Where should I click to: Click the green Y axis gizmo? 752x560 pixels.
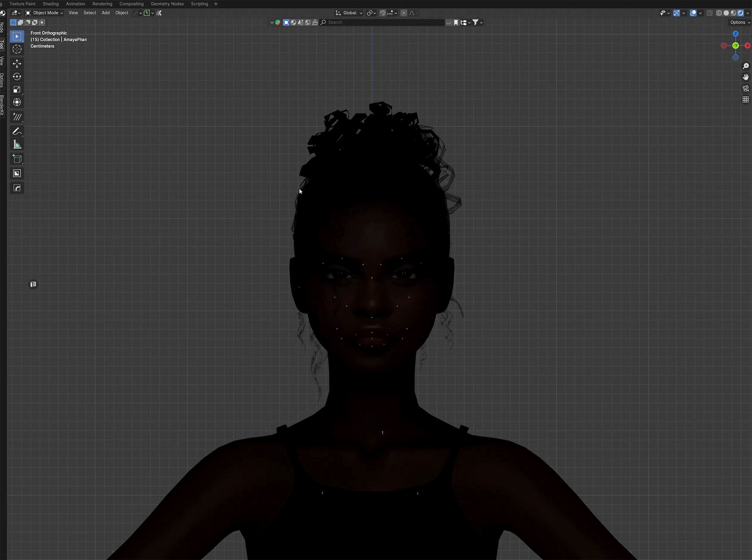tap(735, 45)
